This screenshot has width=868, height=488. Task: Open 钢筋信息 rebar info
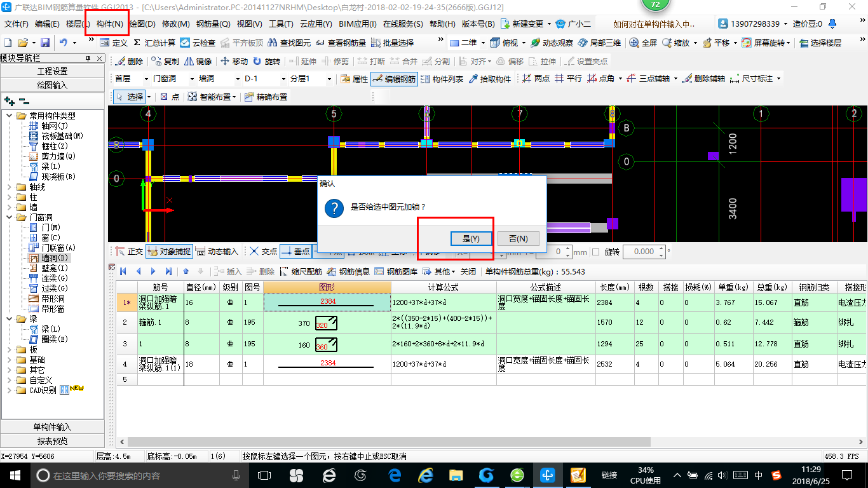click(348, 271)
